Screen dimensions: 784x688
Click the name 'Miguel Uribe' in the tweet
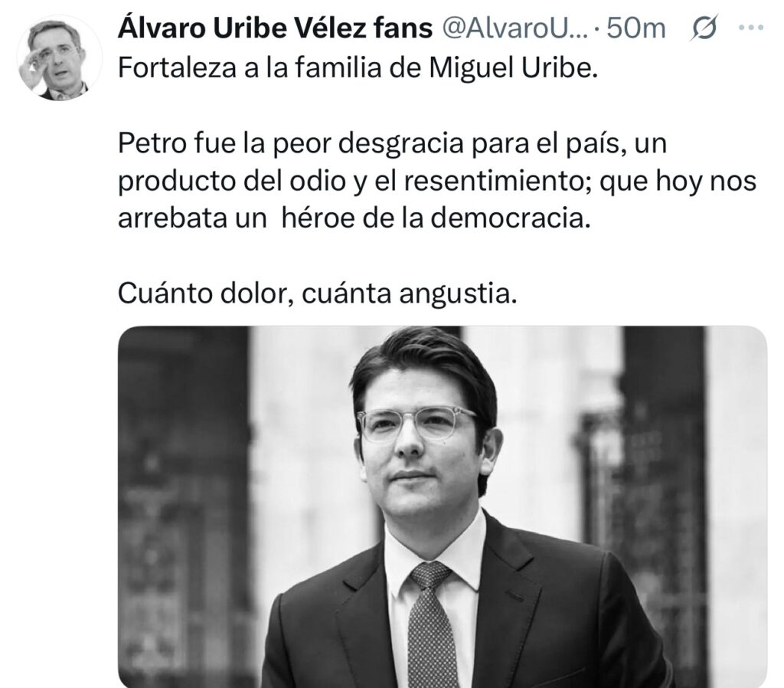(x=514, y=68)
